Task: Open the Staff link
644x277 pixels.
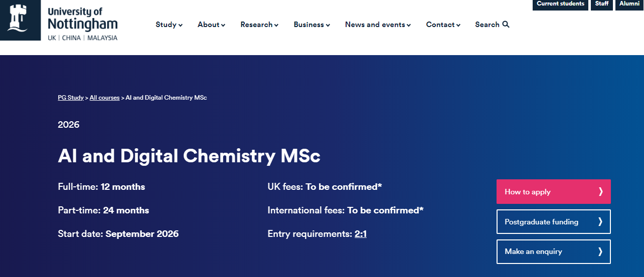Action: [602, 4]
